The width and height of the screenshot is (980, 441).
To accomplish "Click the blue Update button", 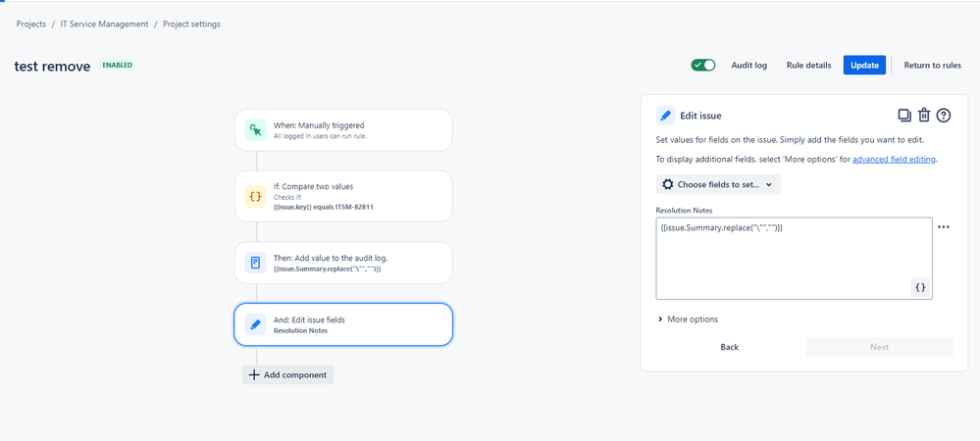I will (x=864, y=65).
